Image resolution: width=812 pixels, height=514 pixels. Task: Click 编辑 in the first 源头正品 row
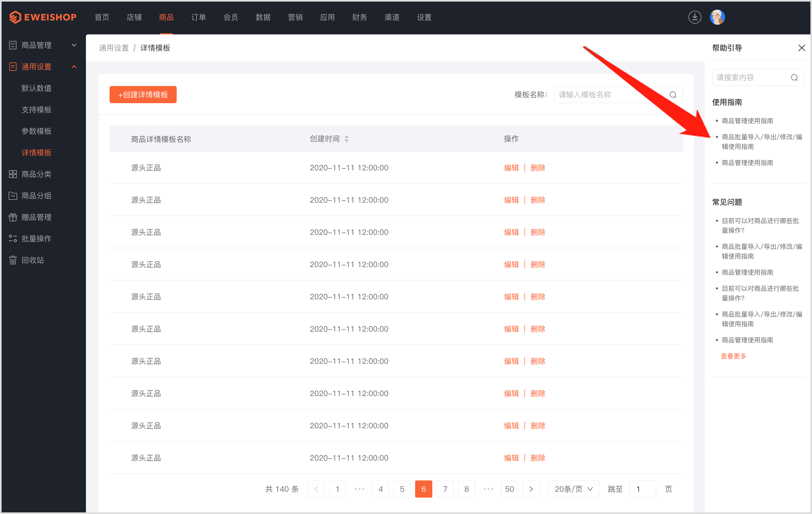(511, 168)
